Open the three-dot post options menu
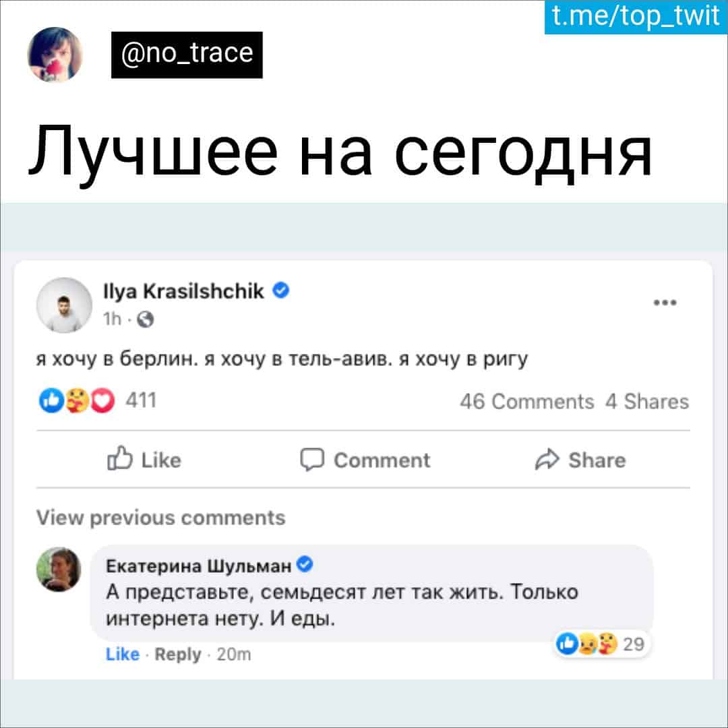Viewport: 728px width, 728px height. [665, 303]
